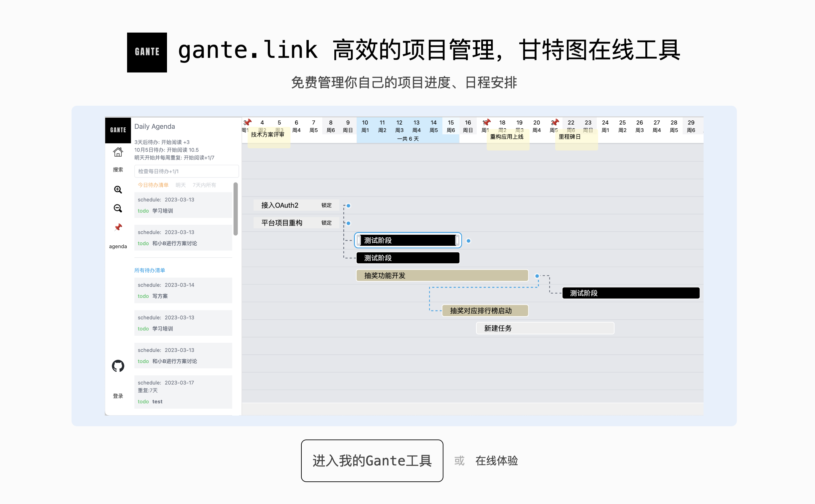Click the pin marker on date 3 in the timeline
This screenshot has height=504, width=815.
248,122
